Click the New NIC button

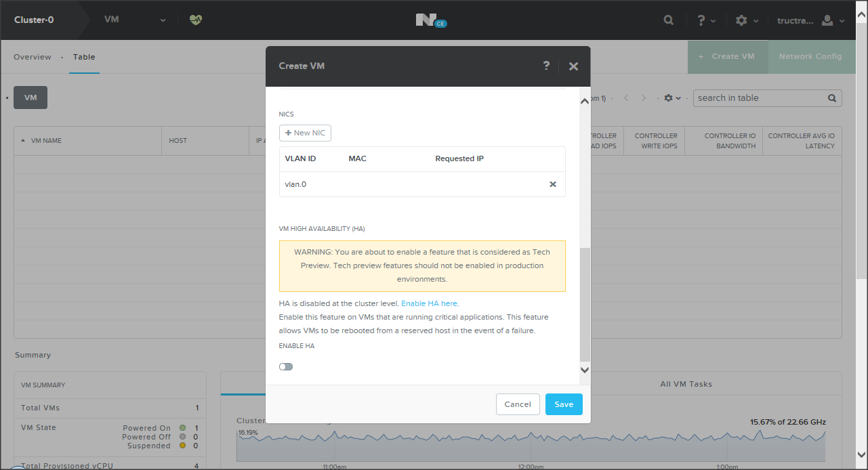305,133
